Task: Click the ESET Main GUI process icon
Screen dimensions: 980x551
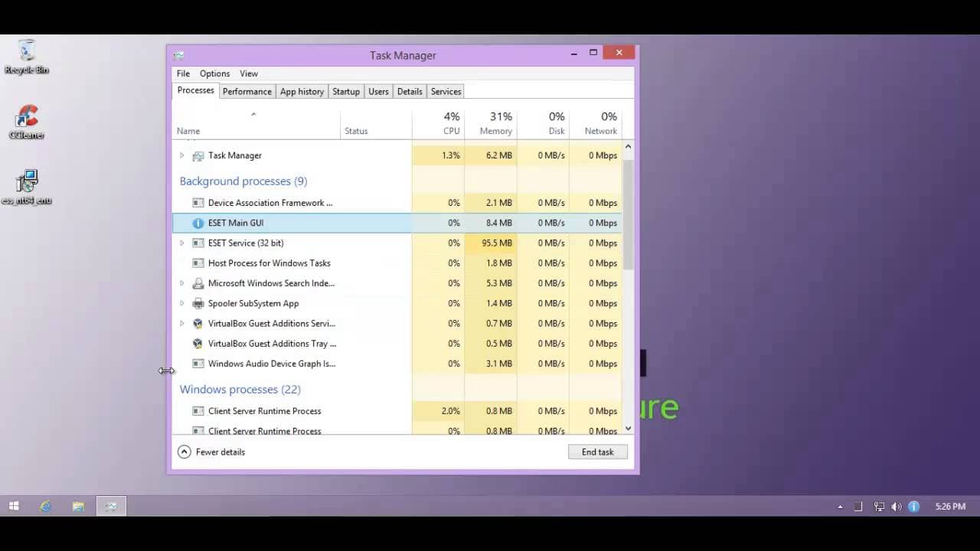Action: pyautogui.click(x=198, y=223)
